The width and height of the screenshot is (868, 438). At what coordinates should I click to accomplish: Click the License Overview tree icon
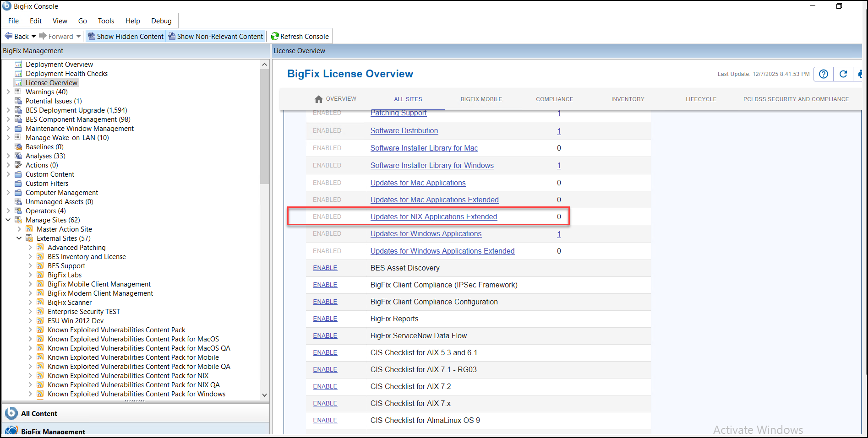pos(18,83)
